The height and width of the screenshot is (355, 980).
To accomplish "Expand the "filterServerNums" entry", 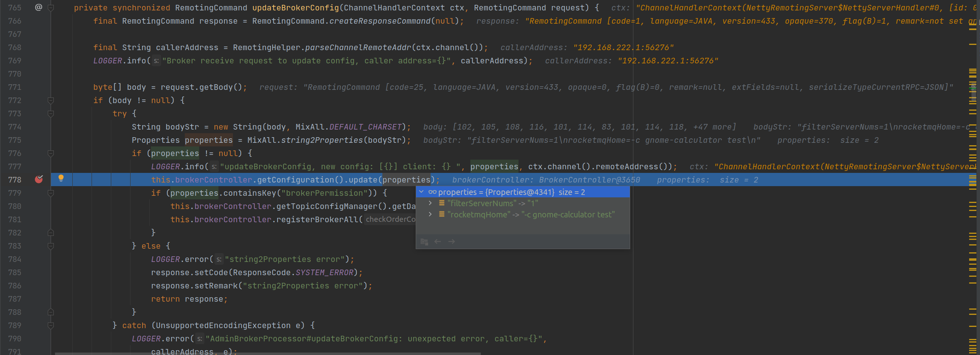I will click(430, 203).
